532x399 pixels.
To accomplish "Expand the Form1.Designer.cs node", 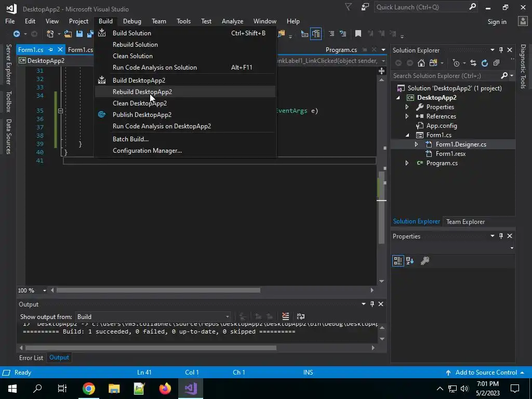I will pyautogui.click(x=416, y=144).
